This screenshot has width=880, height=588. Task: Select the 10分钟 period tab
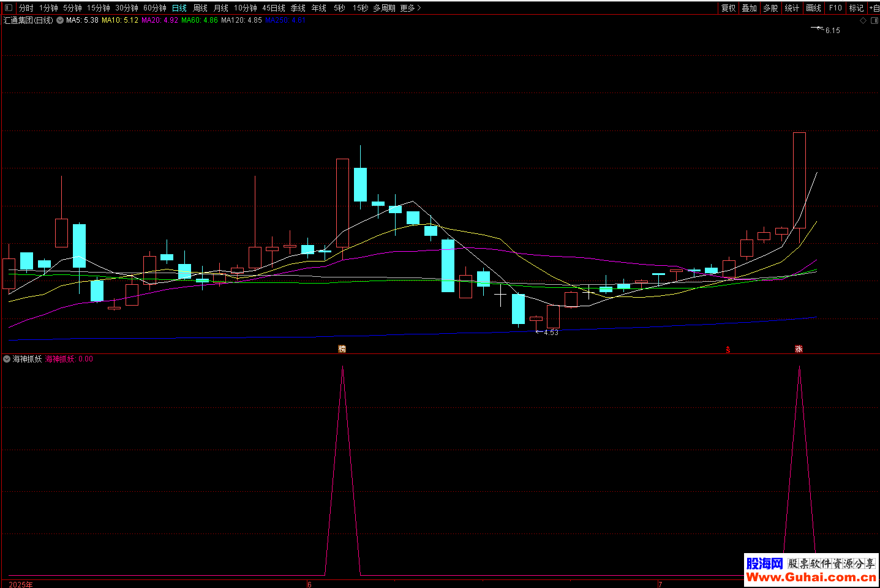tap(246, 8)
